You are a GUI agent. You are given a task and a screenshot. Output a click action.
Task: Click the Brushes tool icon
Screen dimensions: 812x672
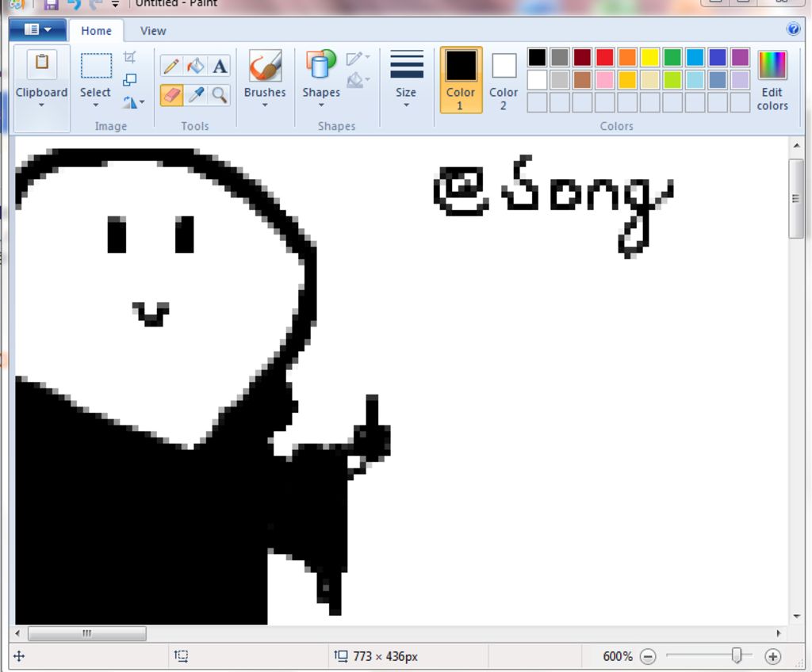point(265,67)
